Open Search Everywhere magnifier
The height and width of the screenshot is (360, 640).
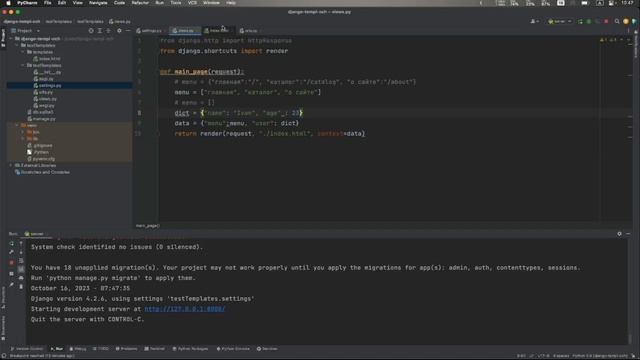point(617,21)
